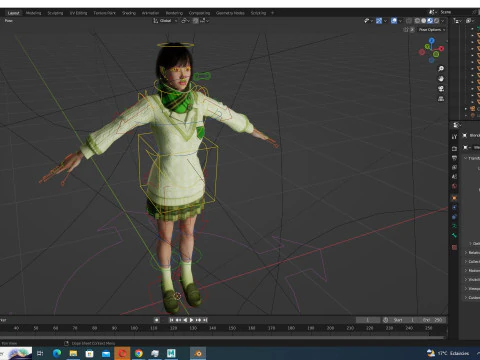Click the Windows Task View icon
This screenshot has width=480, height=360.
(x=40, y=353)
